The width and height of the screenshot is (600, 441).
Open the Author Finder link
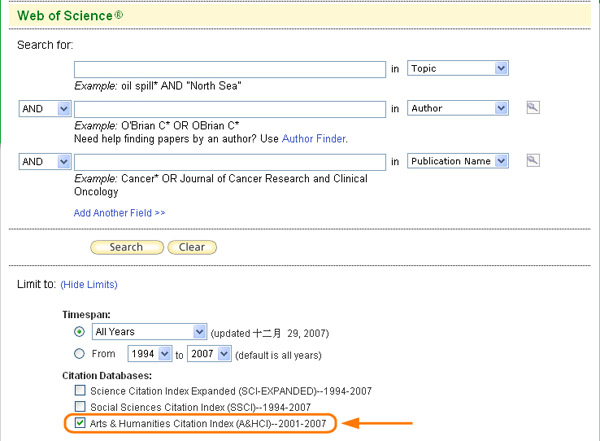coord(314,139)
